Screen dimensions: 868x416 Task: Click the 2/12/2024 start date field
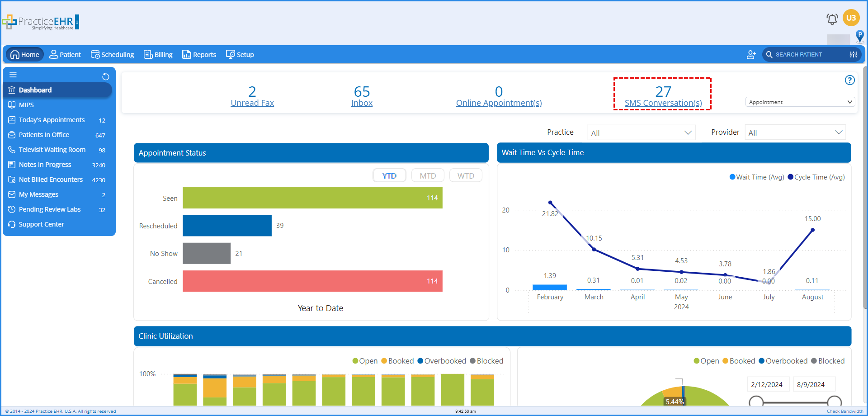point(768,384)
